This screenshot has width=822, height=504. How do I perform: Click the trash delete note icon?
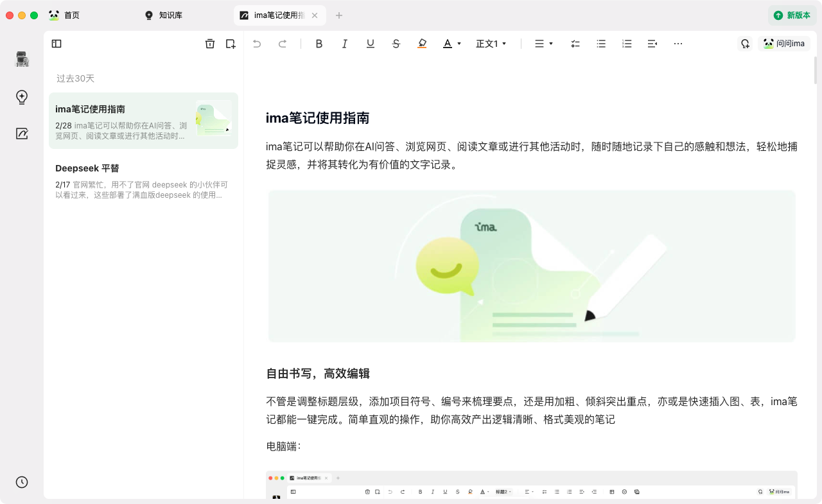point(210,44)
